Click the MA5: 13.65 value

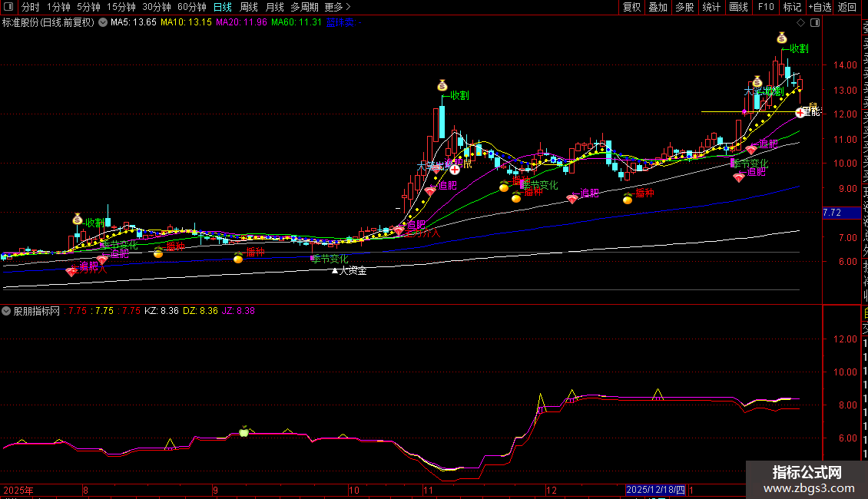134,23
